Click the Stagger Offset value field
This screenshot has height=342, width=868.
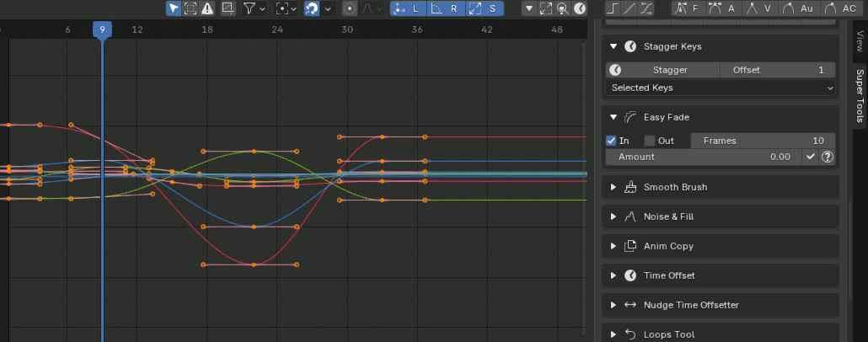777,70
